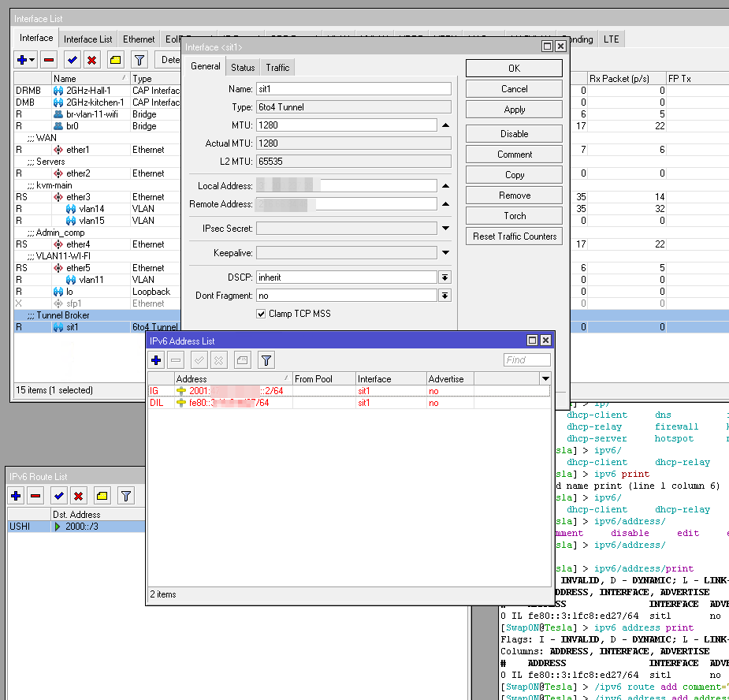Click the Filter funnel in IPv6 Route List
729x700 pixels.
[126, 495]
